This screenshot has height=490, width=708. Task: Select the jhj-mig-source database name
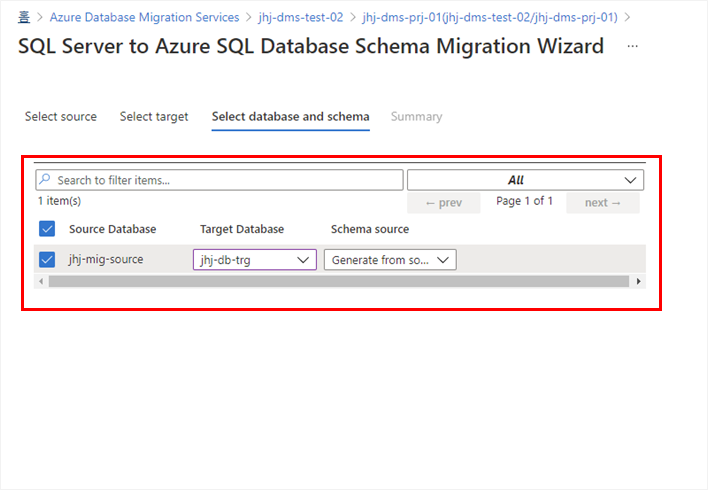pos(106,259)
